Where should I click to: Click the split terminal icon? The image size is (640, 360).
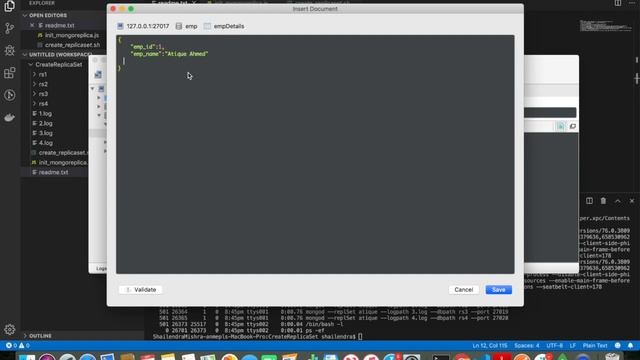pyautogui.click(x=589, y=201)
